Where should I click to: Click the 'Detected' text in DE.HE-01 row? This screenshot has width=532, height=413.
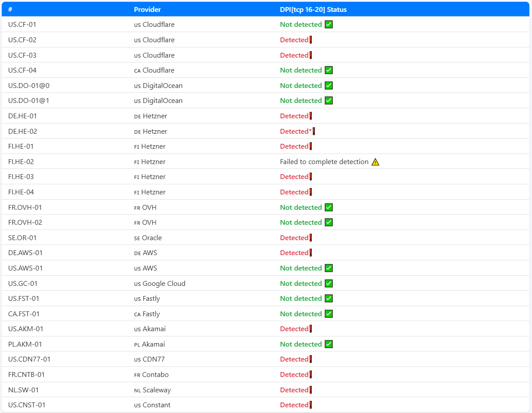click(x=294, y=116)
